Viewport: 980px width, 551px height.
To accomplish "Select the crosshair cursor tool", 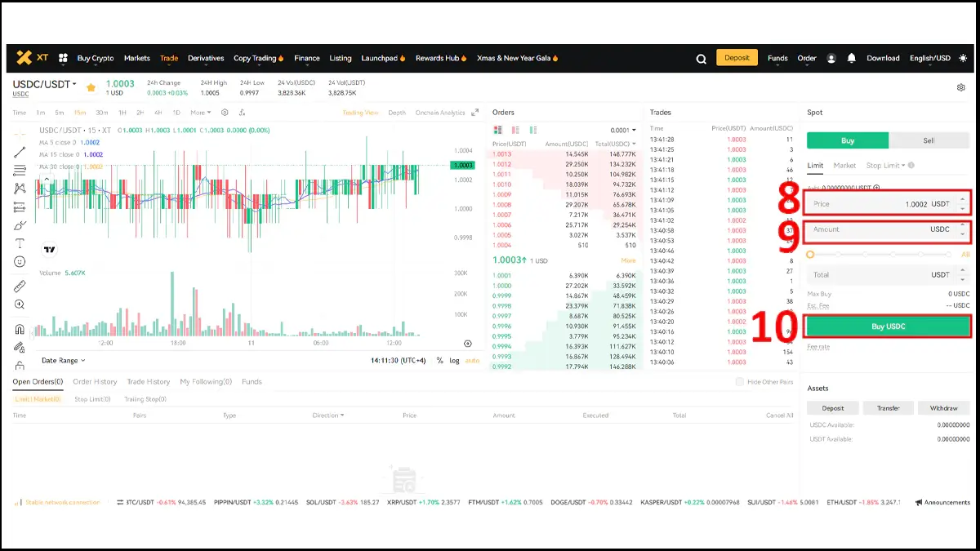I will coord(20,135).
